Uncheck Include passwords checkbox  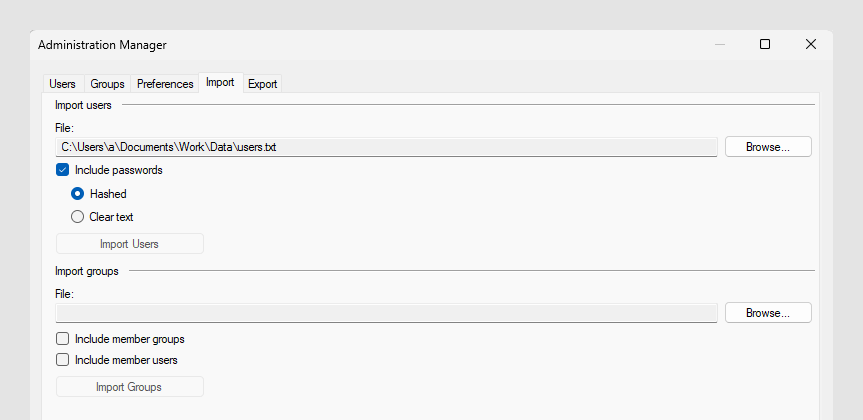[x=63, y=170]
